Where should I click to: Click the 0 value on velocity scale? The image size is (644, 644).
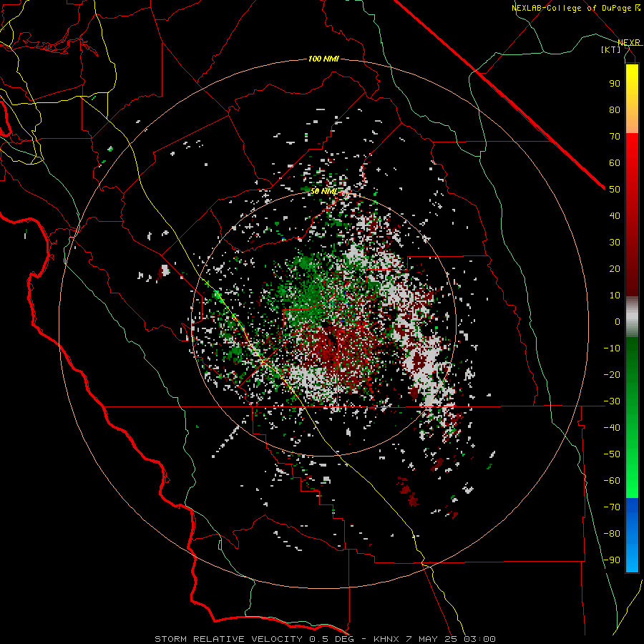618,321
